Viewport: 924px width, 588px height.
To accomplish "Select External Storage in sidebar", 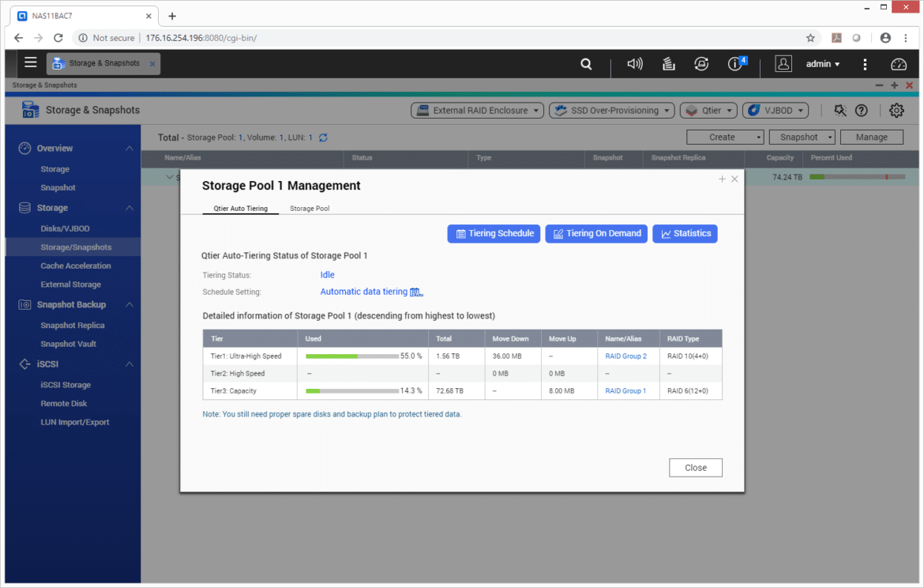I will [71, 285].
